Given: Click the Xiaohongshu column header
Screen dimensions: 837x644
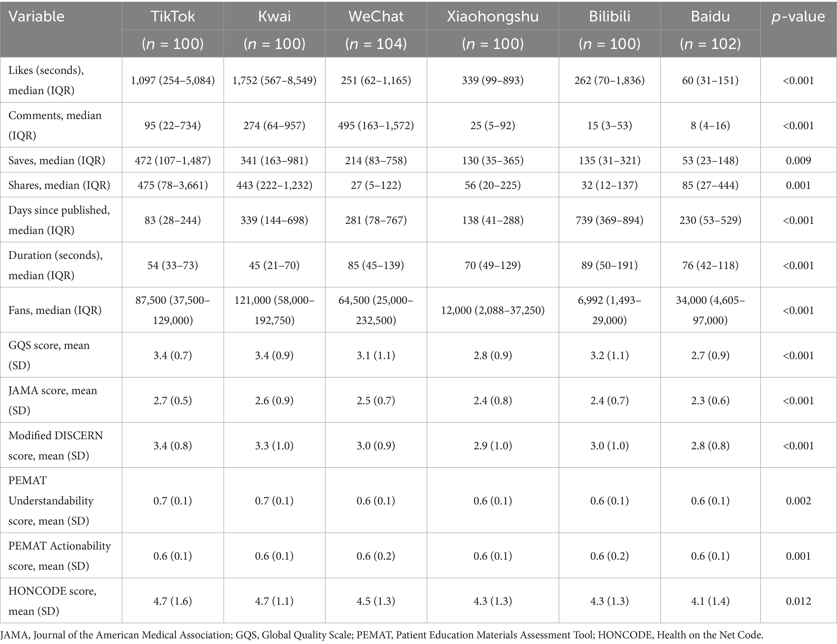Looking at the screenshot, I should (x=493, y=16).
